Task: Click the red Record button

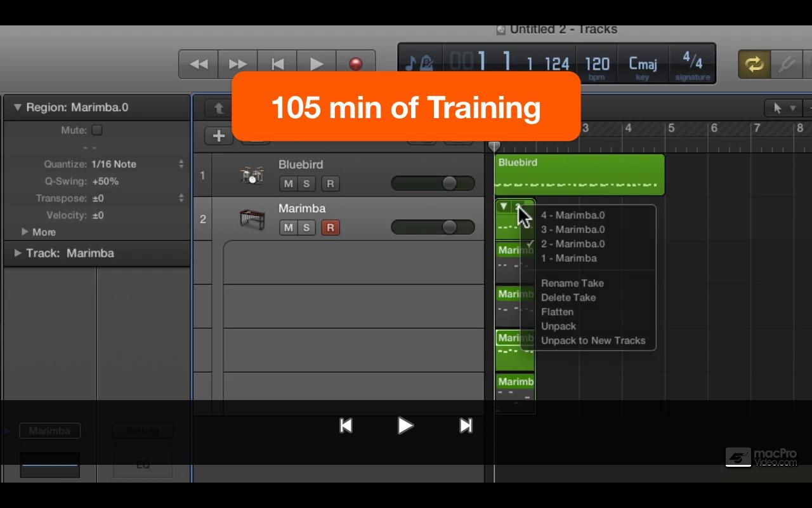Action: (355, 64)
